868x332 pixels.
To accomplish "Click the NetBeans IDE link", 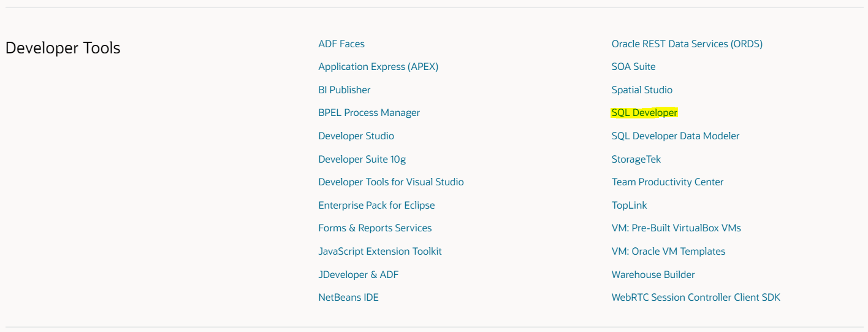I will 349,297.
